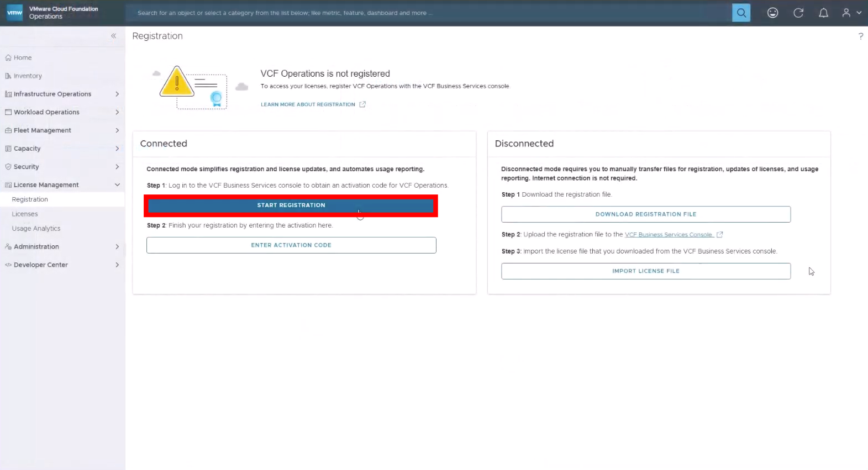The height and width of the screenshot is (470, 868).
Task: Click the VMware Cloud Foundation Operations title
Action: point(64,13)
